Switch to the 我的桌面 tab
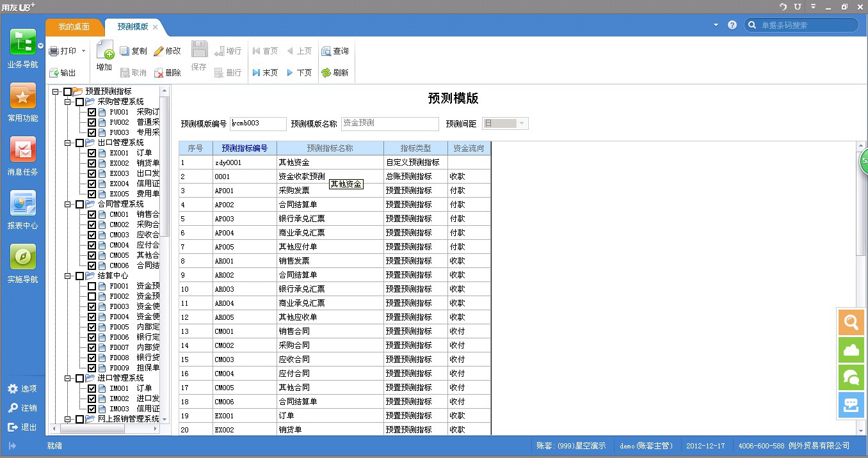This screenshot has height=458, width=868. point(74,27)
